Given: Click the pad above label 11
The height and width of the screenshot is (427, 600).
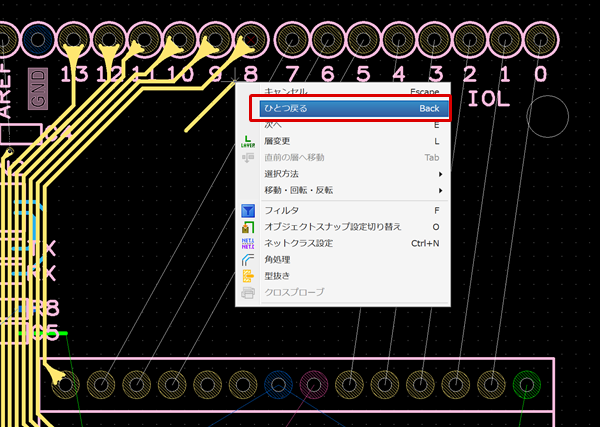Looking at the screenshot, I should [145, 39].
